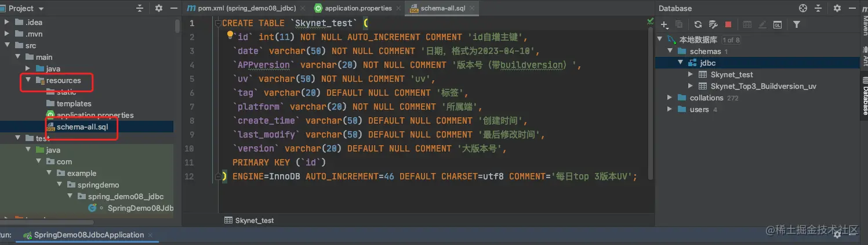Collapse the main folder

click(17, 57)
